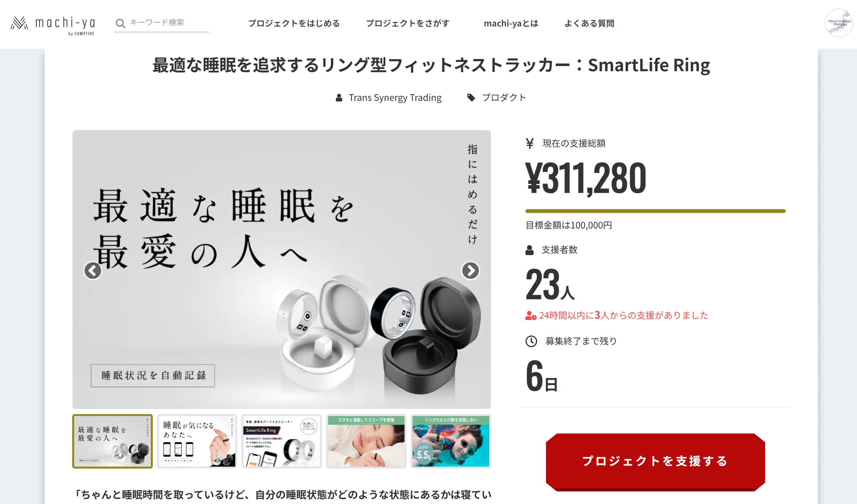Click the supporter icon beside 支援者数
The image size is (857, 504).
pos(530,250)
